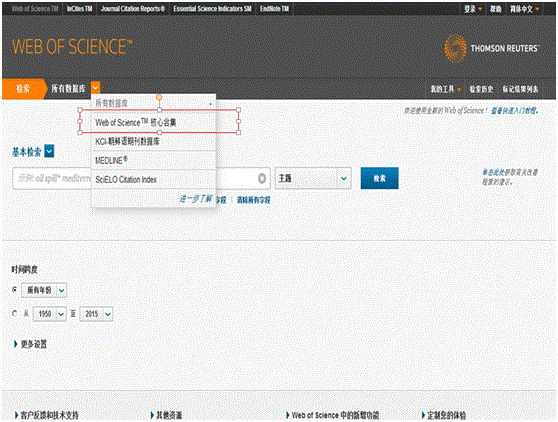Expand 定制您的体验 footer section
The width and height of the screenshot is (558, 422).
[x=444, y=415]
